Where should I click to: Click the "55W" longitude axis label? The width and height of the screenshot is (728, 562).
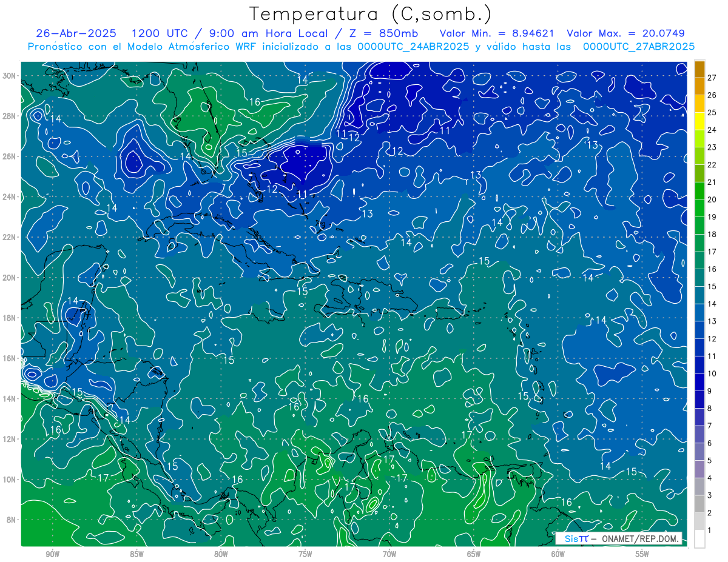[x=642, y=554]
